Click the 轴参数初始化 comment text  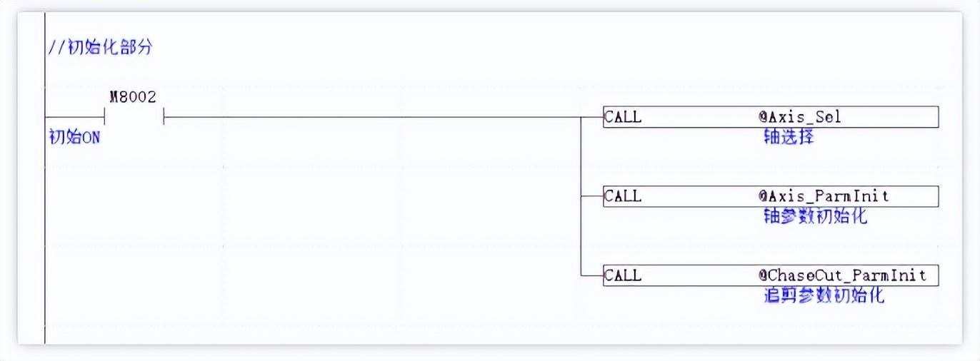coord(815,216)
